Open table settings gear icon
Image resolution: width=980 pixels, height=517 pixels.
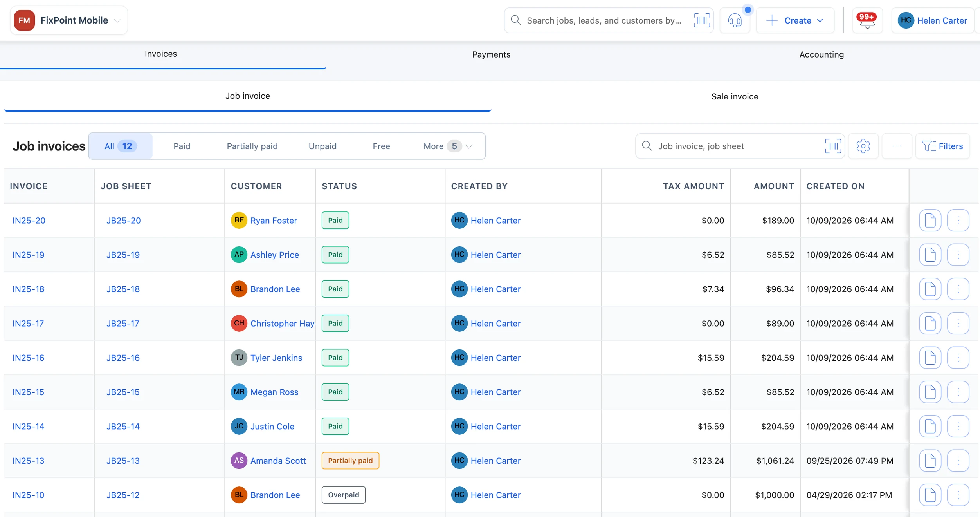coord(863,146)
